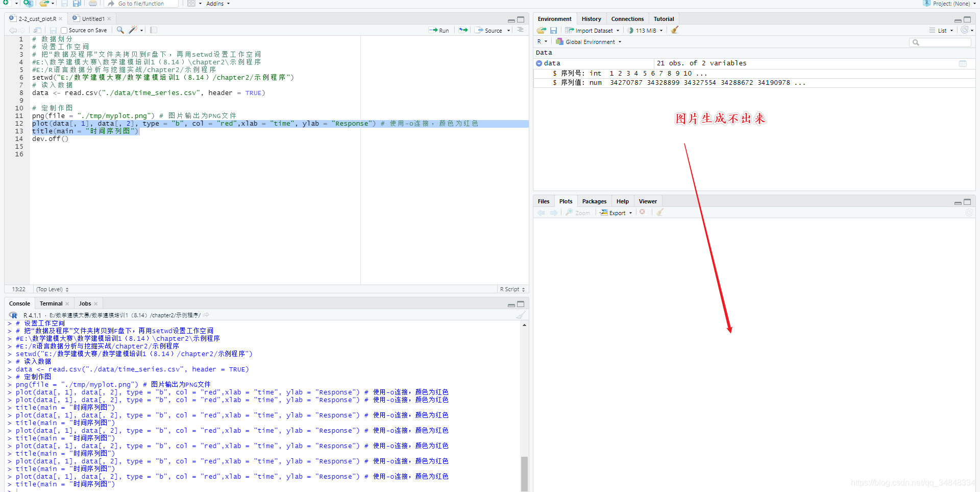Click the Save workspace disk icon
Image resolution: width=980 pixels, height=492 pixels.
click(x=553, y=30)
